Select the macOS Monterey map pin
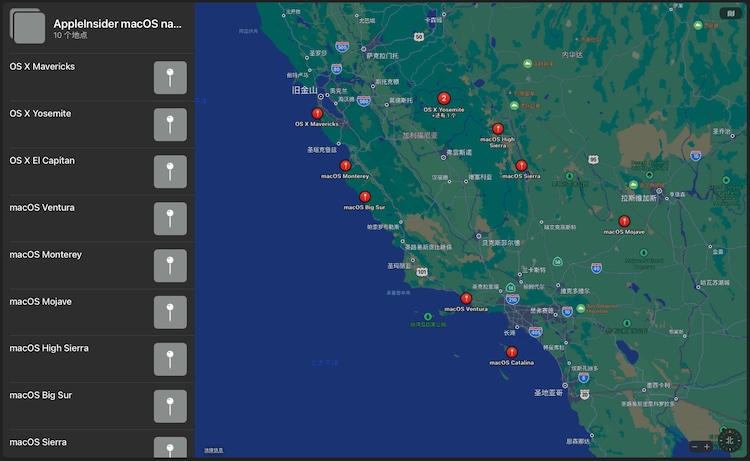Screen dimensions: 750x461 [345, 165]
